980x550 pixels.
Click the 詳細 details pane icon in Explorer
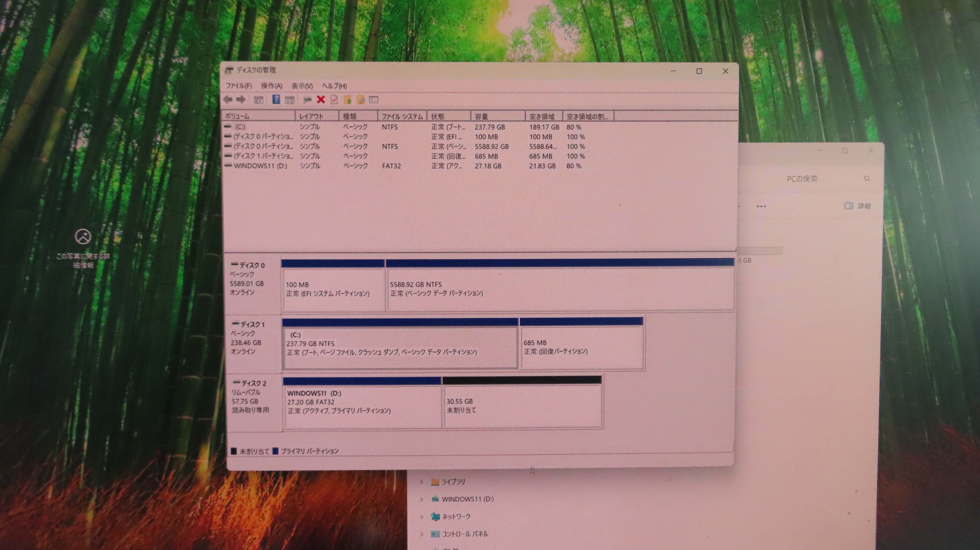point(849,206)
